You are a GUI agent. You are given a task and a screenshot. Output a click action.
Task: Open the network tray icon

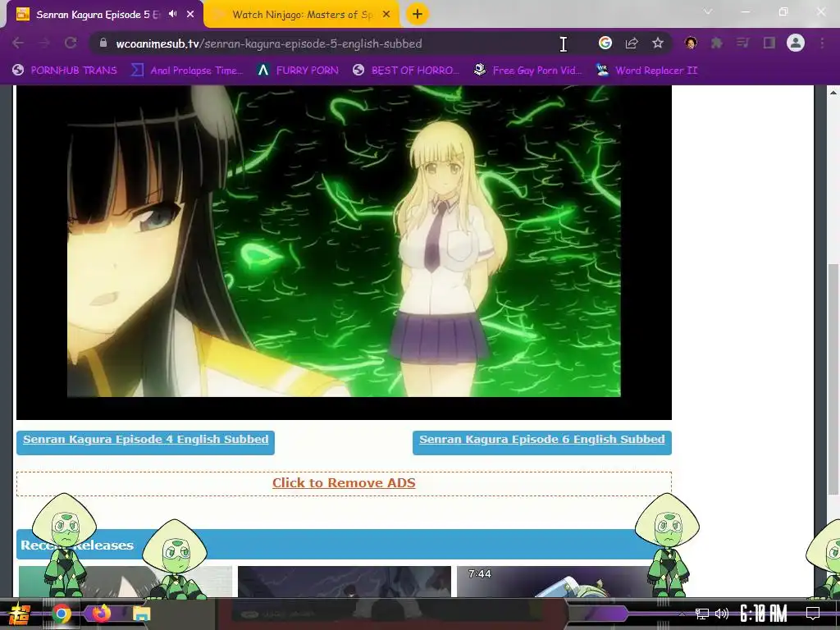pyautogui.click(x=702, y=614)
